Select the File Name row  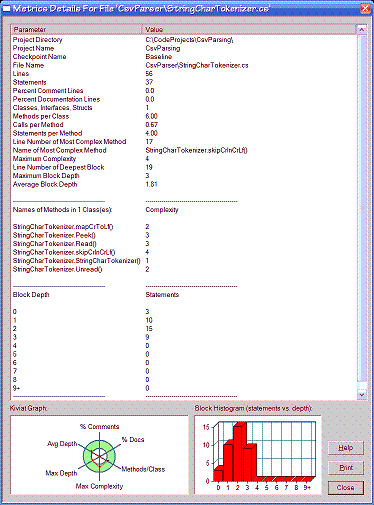coord(184,65)
